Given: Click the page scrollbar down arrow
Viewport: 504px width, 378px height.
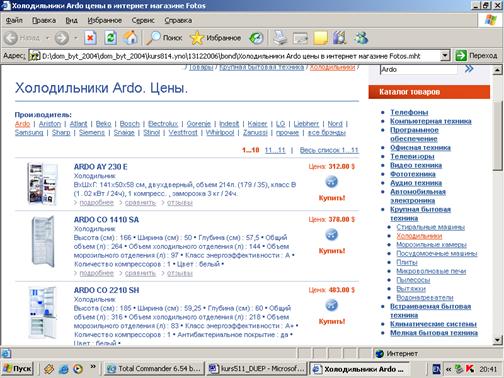Looking at the screenshot, I should point(497,340).
